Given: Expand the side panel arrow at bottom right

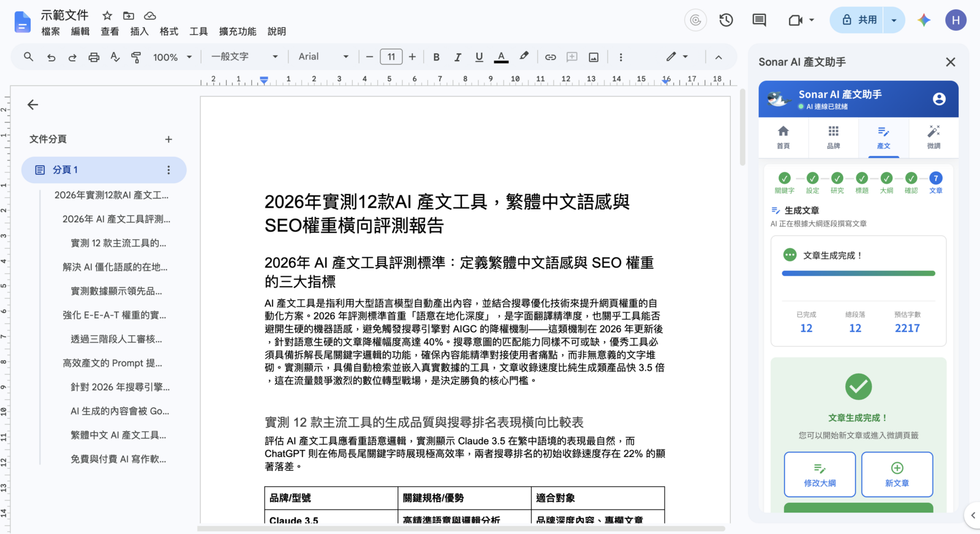Looking at the screenshot, I should 973,516.
